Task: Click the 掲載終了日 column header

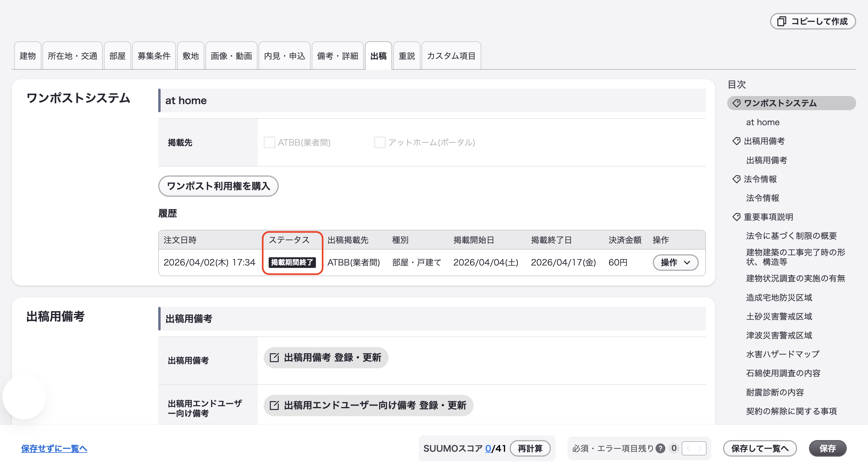Action: pyautogui.click(x=551, y=240)
